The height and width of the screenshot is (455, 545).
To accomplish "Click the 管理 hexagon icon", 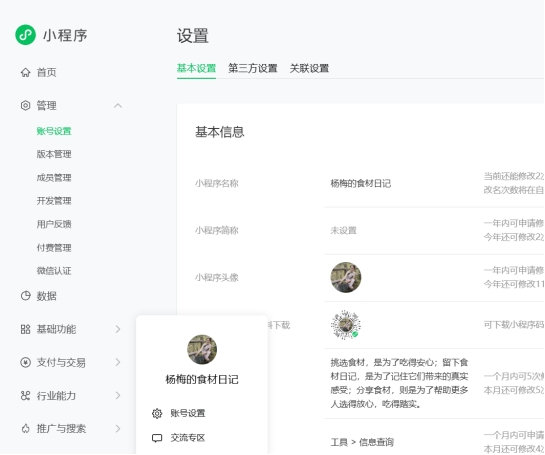I will 25,105.
